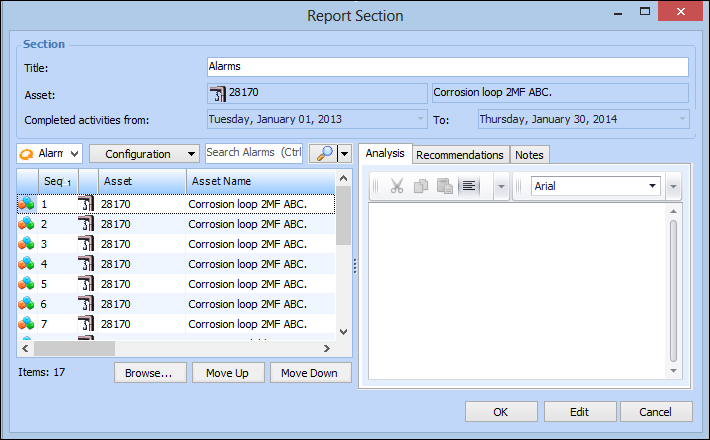Click the Copy icon in editor toolbar
This screenshot has height=440, width=710.
pos(421,186)
